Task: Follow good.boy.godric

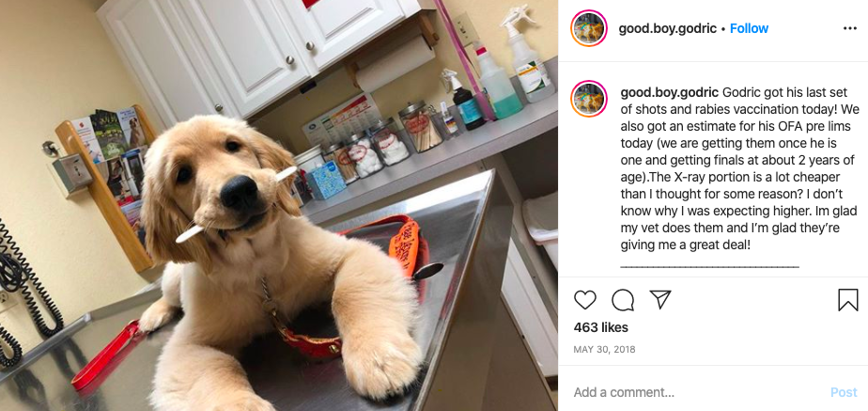Action: click(x=749, y=28)
